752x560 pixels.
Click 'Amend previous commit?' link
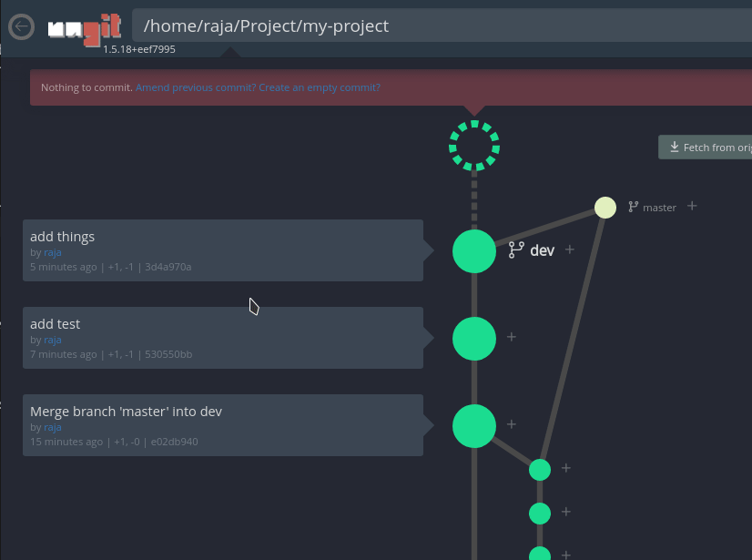point(196,88)
